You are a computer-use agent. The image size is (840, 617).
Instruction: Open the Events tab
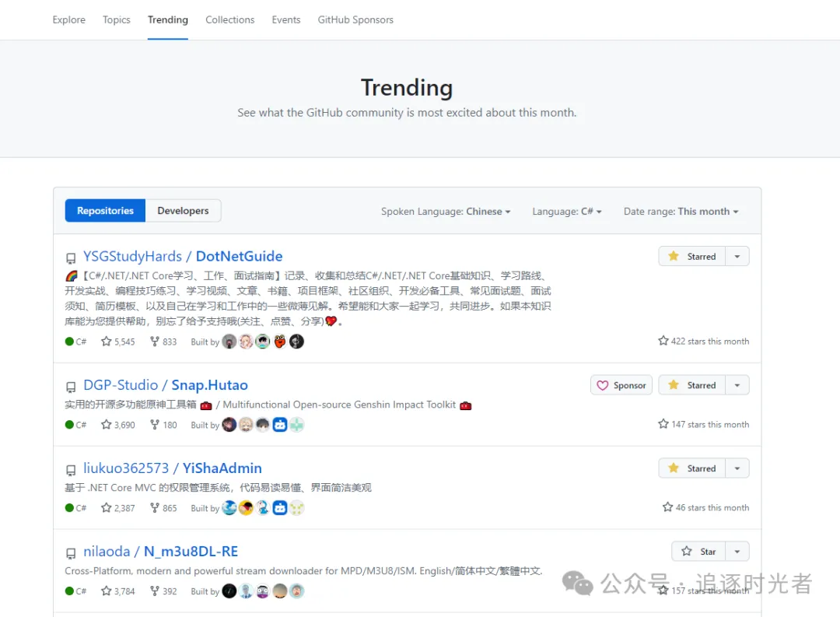pos(286,19)
